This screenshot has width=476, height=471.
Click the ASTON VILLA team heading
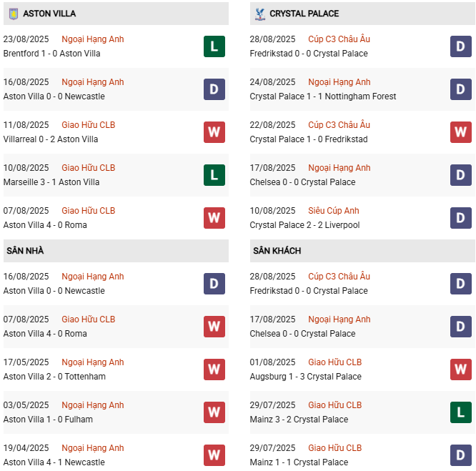(49, 14)
